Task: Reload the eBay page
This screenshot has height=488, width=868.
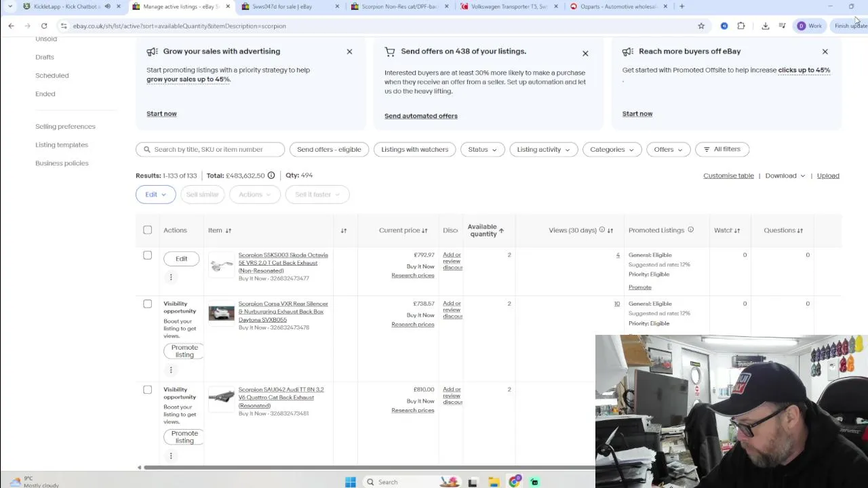Action: 44,26
